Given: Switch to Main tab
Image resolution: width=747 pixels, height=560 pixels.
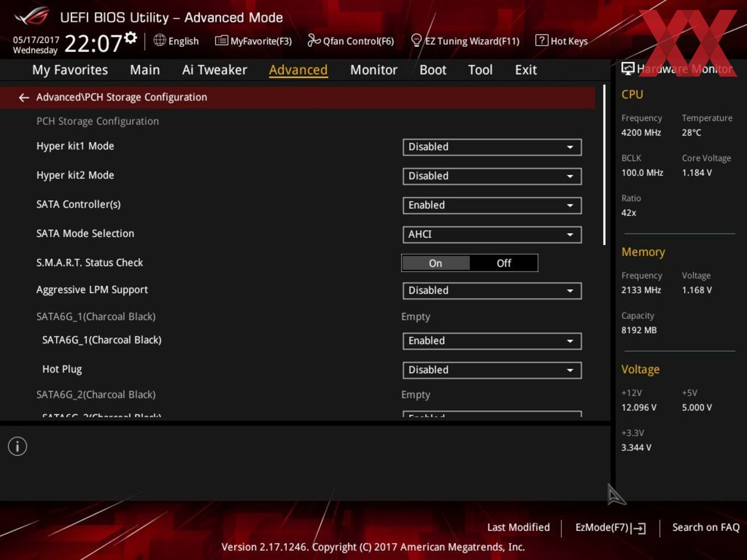Looking at the screenshot, I should pyautogui.click(x=145, y=70).
